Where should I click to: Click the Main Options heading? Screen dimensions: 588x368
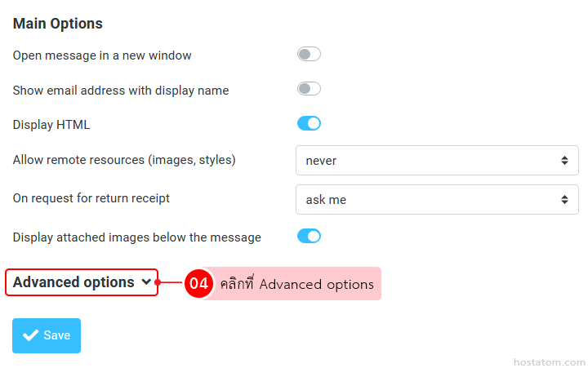click(58, 24)
